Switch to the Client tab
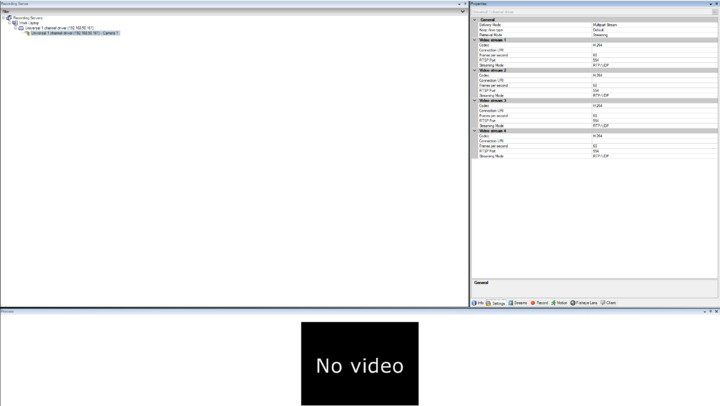The width and height of the screenshot is (720, 406). pyautogui.click(x=608, y=302)
